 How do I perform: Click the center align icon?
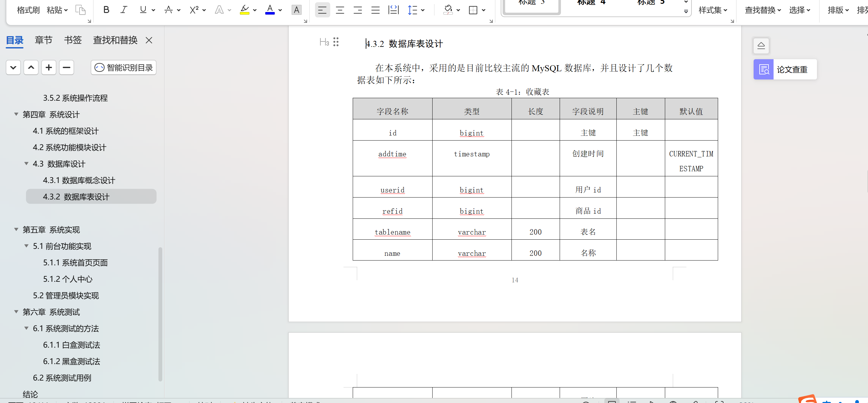(340, 10)
